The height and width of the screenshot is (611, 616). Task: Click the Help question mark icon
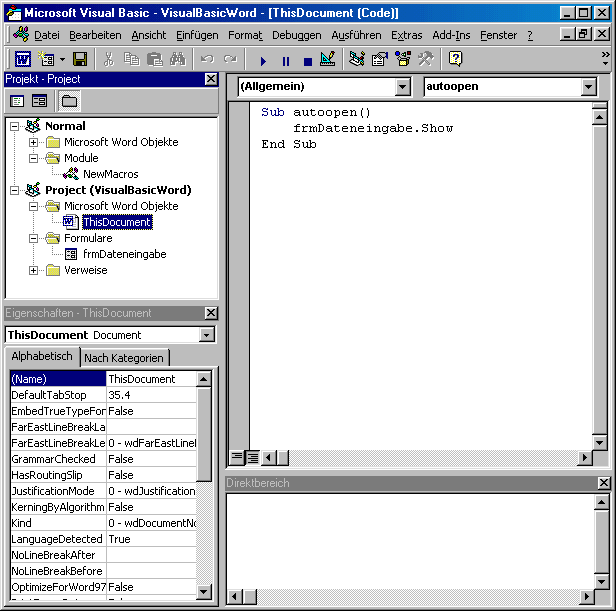[455, 59]
